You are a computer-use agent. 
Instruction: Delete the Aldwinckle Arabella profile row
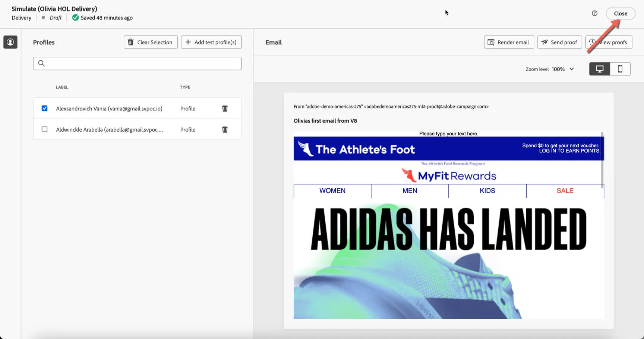click(225, 129)
